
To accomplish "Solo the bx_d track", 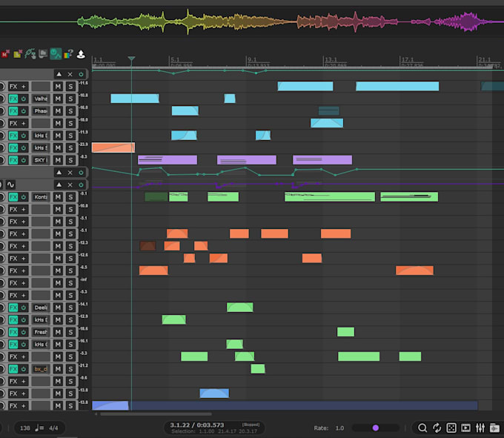I will coord(70,369).
